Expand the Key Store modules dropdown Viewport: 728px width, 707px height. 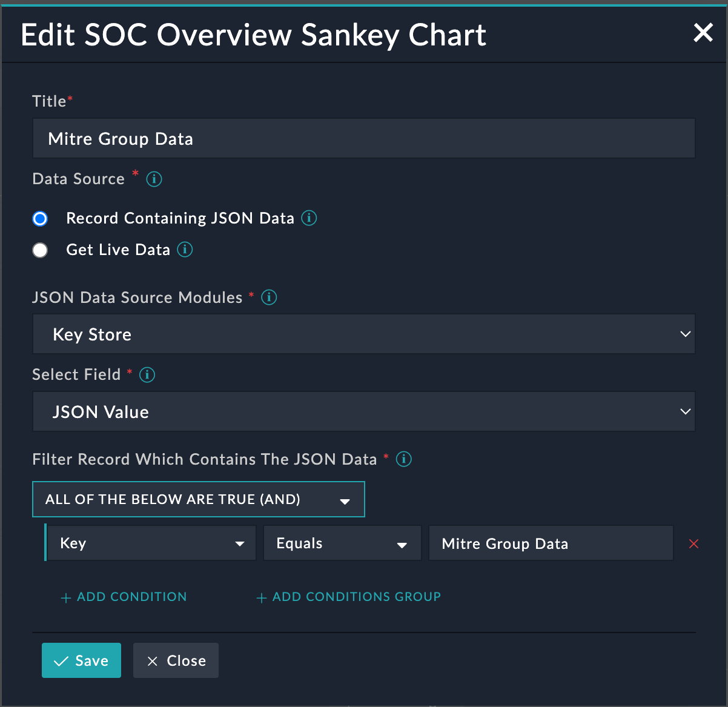[x=363, y=334]
